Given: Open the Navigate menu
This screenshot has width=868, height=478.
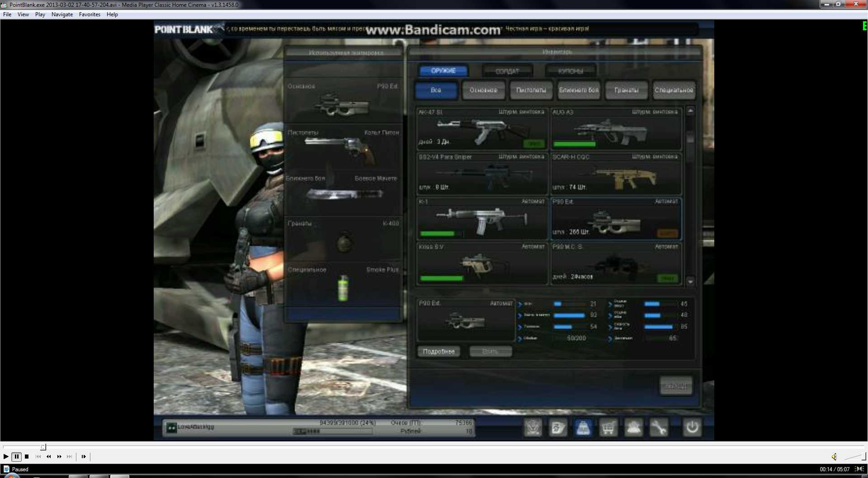Looking at the screenshot, I should tap(62, 14).
